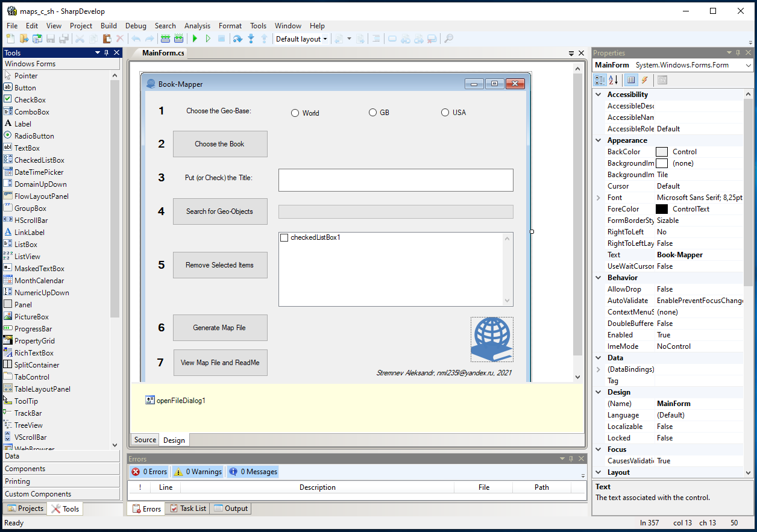Click View Map File and ReadMe button
The width and height of the screenshot is (757, 532).
click(x=220, y=363)
